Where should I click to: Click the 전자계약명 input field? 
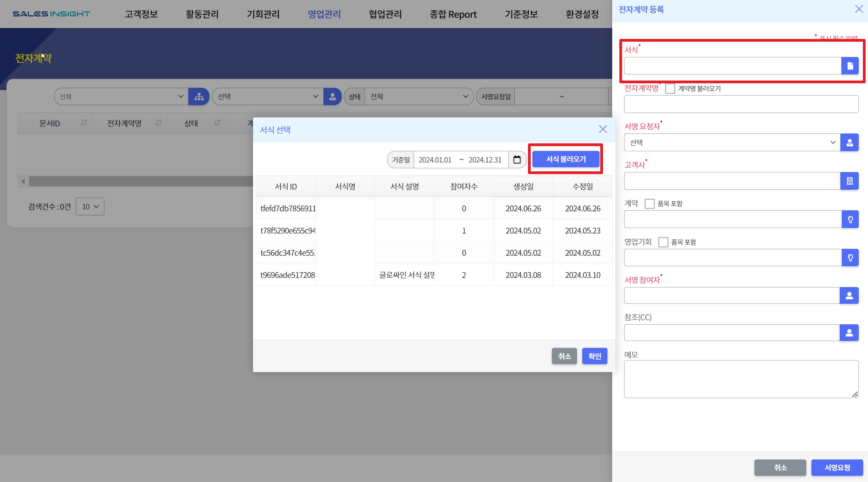tap(741, 104)
